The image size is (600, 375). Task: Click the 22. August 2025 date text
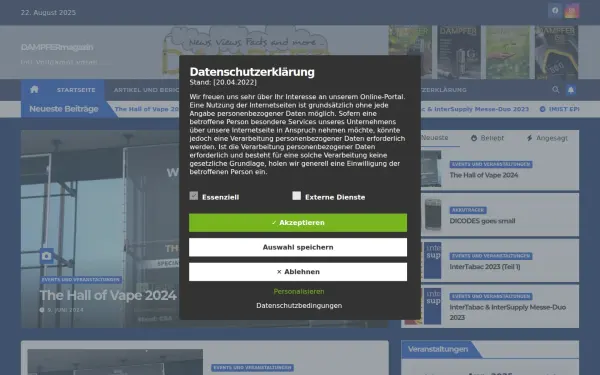(x=48, y=13)
